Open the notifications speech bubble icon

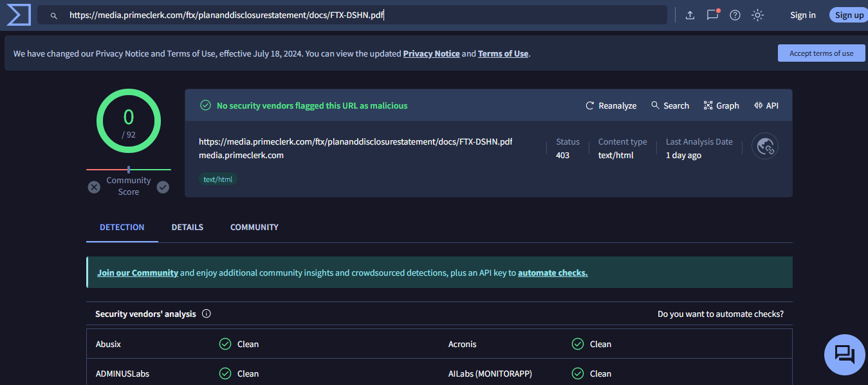click(x=712, y=15)
